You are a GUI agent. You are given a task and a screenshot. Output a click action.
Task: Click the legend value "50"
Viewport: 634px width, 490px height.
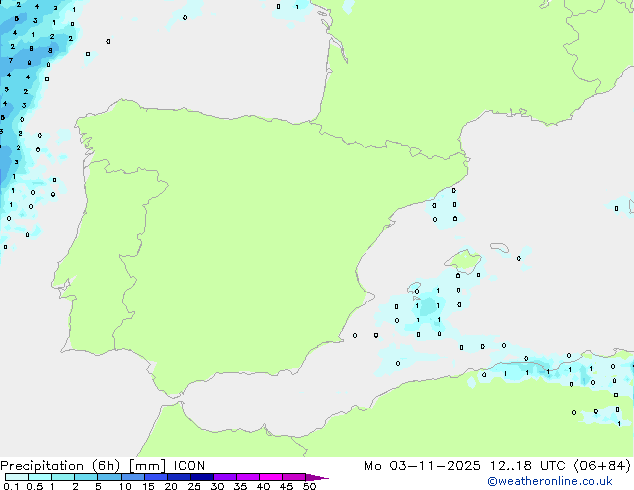[x=309, y=486]
